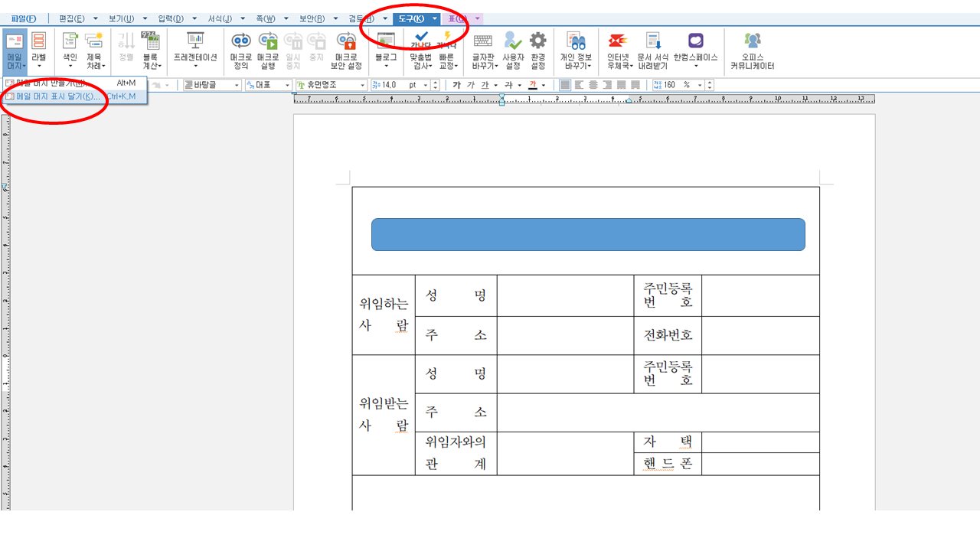
Task: Click the 자 택 cell
Action: click(x=668, y=442)
